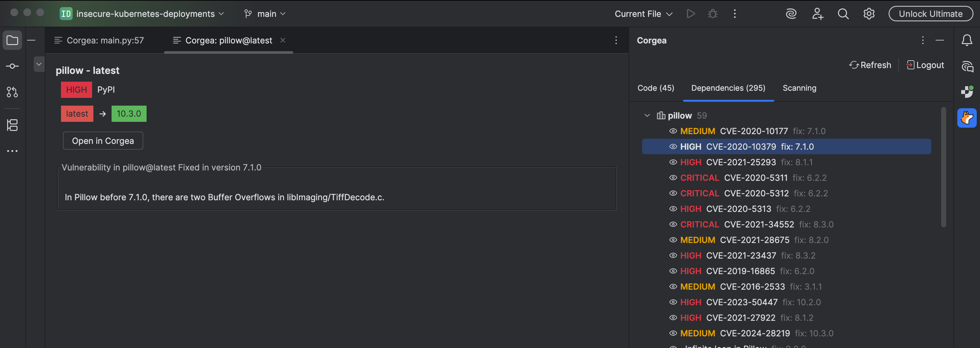
Task: Click the Logout button
Action: click(925, 65)
